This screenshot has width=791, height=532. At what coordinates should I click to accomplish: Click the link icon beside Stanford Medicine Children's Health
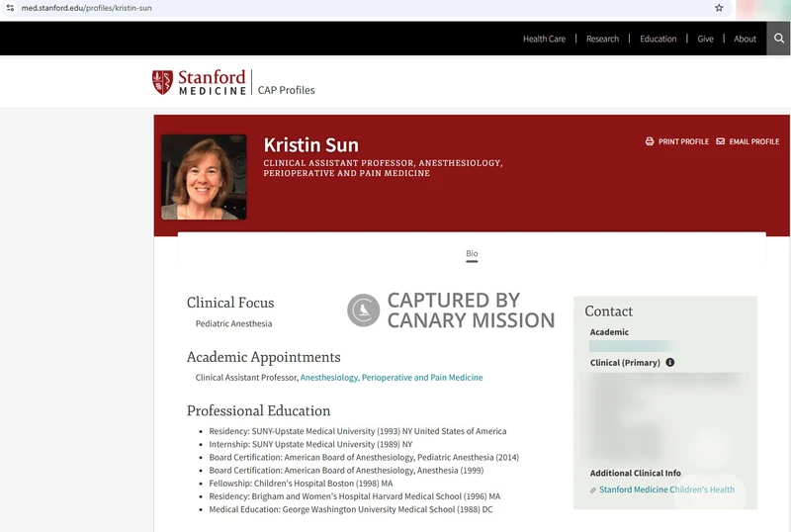[593, 489]
